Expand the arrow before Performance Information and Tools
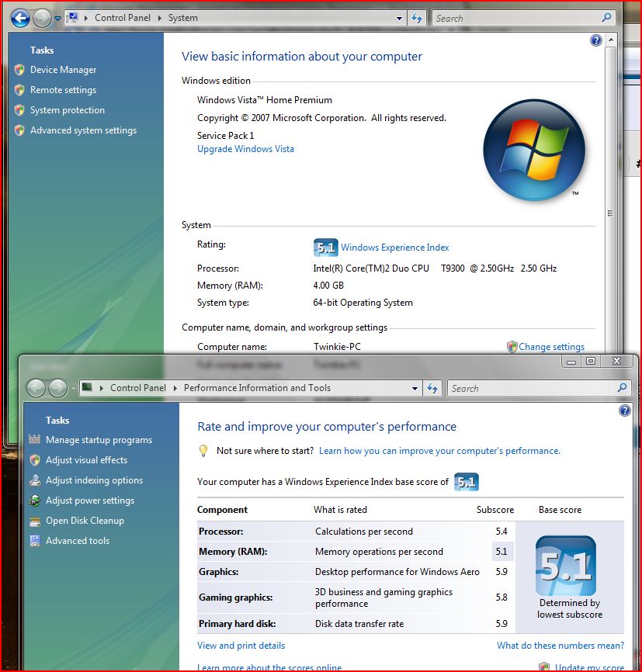Viewport: 642px width, 672px height. point(175,388)
